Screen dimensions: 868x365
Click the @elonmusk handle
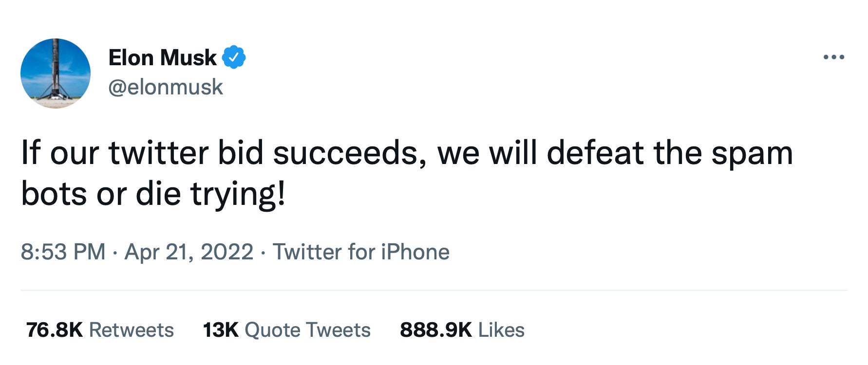(165, 87)
